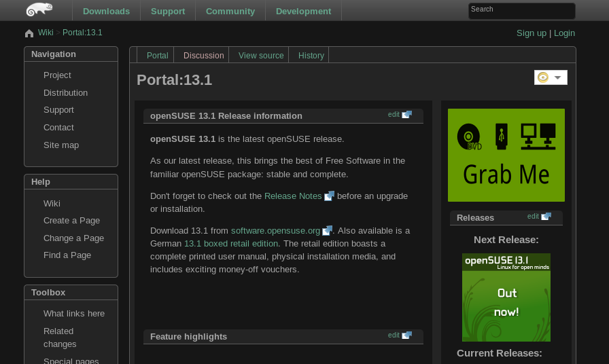Click edit link in Releases header
Screen dimensions: 609x364
click(x=533, y=217)
